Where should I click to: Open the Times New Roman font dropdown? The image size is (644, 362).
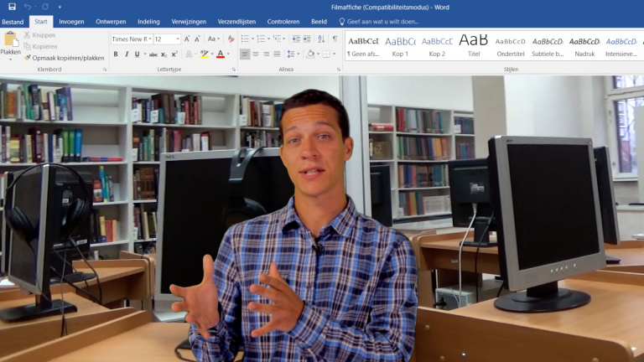point(132,39)
